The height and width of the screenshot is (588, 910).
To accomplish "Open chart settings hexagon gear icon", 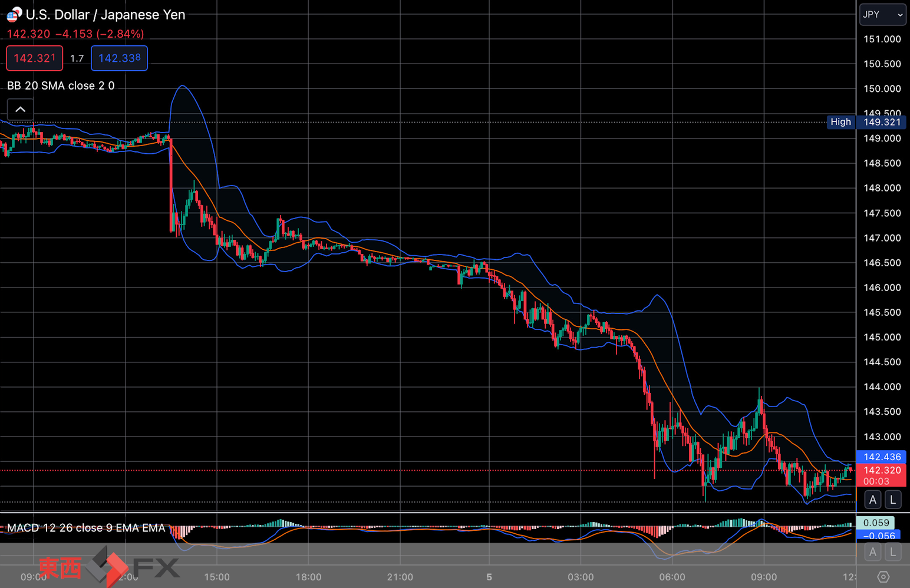I will pyautogui.click(x=883, y=577).
